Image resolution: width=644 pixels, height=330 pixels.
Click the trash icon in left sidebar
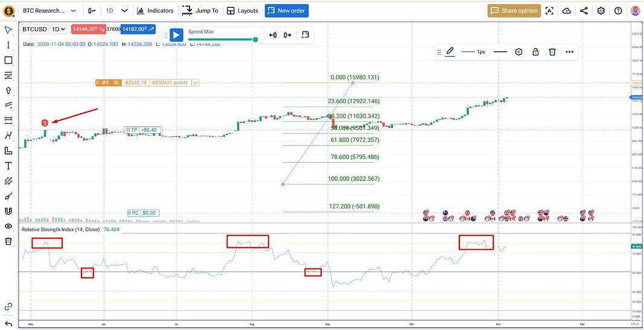[x=8, y=241]
